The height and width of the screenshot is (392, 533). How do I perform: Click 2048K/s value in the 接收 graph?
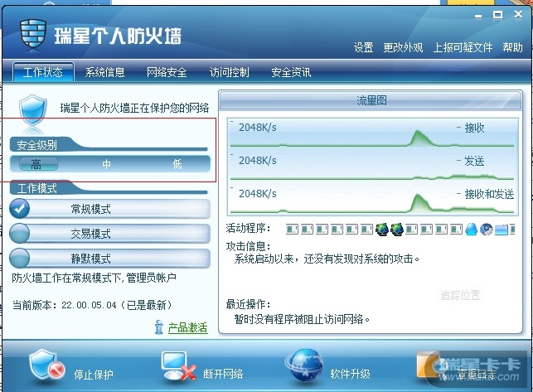coord(258,128)
